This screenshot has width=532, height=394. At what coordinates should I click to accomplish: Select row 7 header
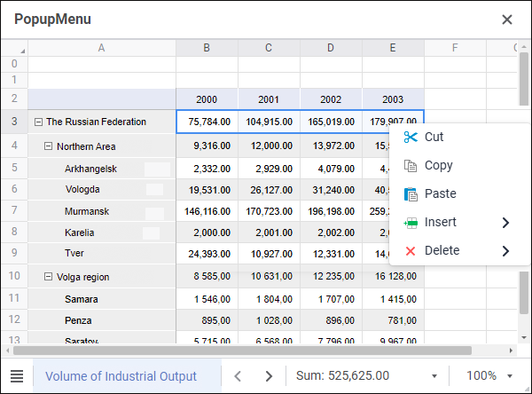click(x=13, y=211)
